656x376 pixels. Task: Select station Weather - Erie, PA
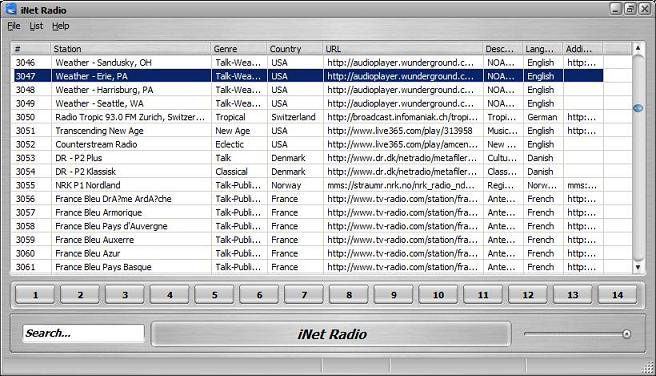click(x=91, y=76)
